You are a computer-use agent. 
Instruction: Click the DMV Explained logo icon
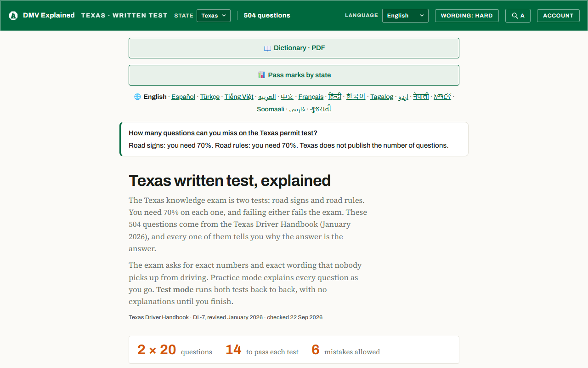pyautogui.click(x=13, y=16)
